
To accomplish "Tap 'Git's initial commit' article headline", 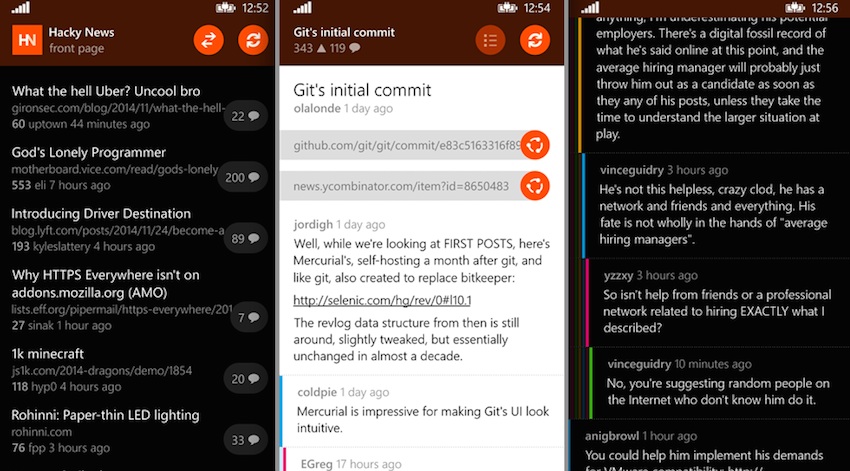I will tap(362, 89).
